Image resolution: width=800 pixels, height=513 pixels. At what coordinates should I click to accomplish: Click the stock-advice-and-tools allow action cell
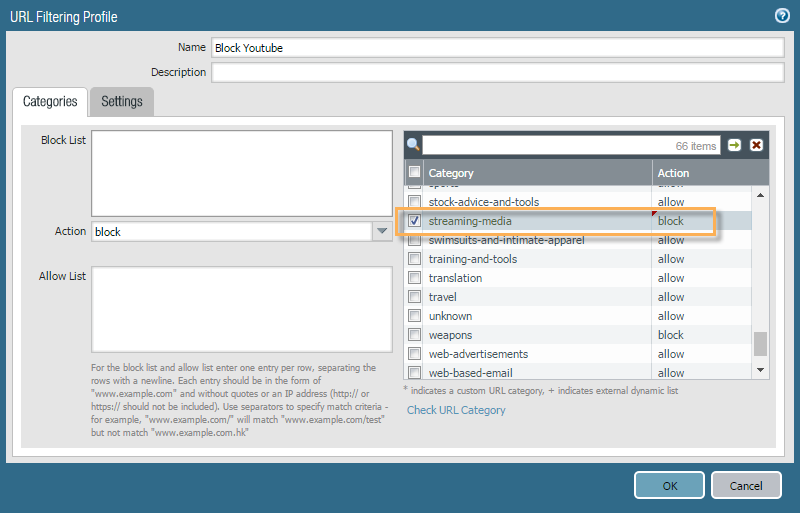point(702,202)
